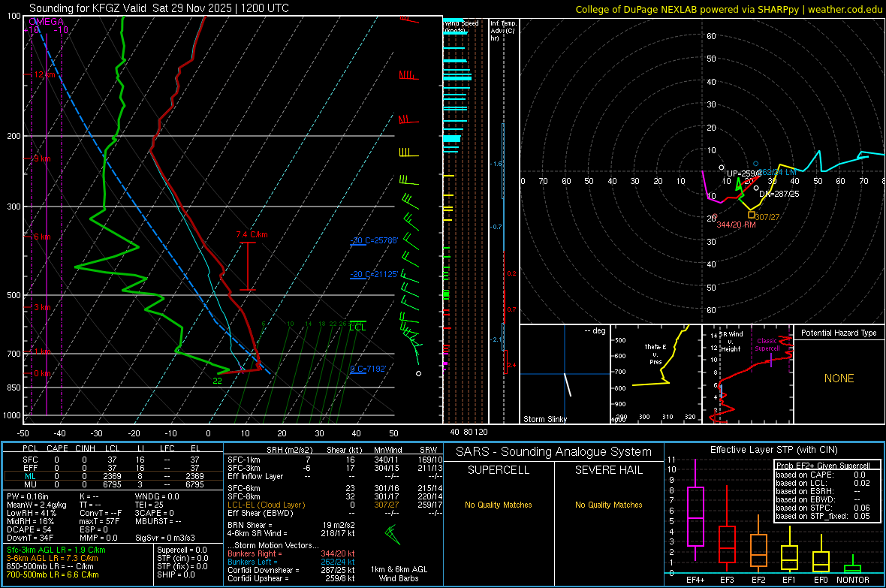This screenshot has height=588, width=886.
Task: Click the 3 km height marker
Action: (x=42, y=308)
